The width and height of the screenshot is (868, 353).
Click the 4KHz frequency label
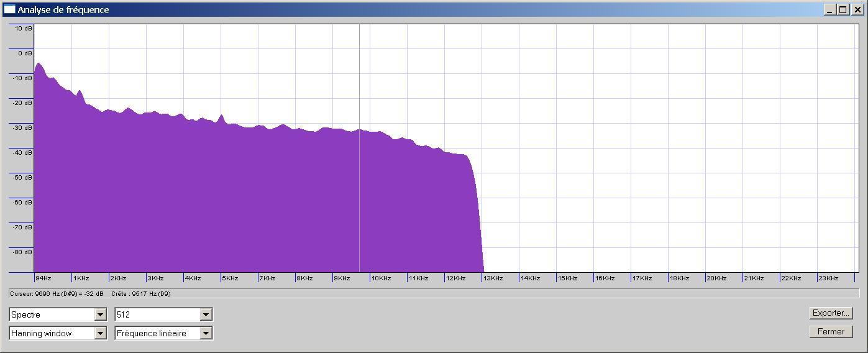tap(193, 278)
